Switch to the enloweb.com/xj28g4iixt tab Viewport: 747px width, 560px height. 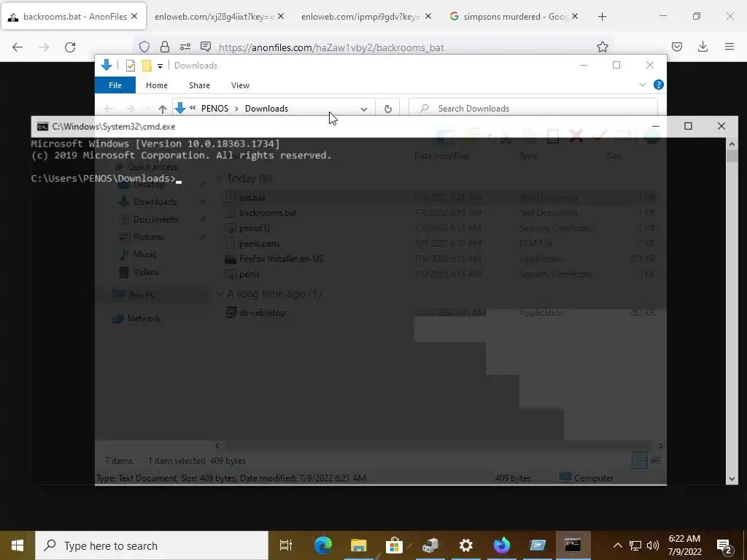click(214, 17)
